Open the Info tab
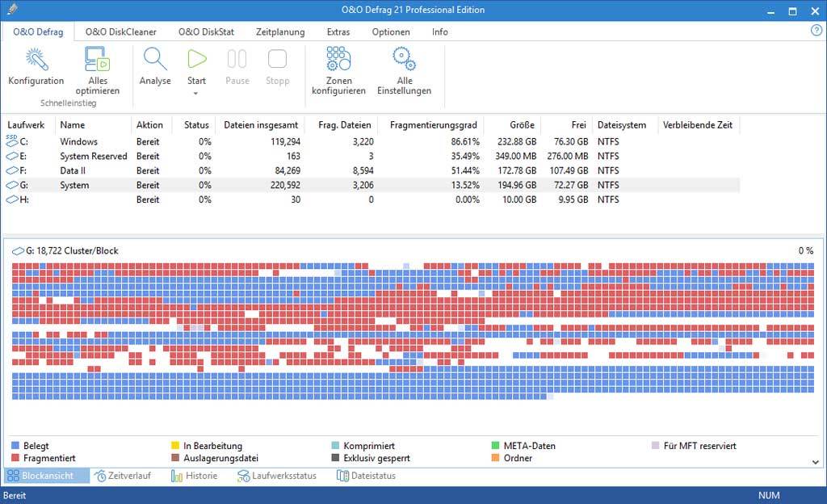The width and height of the screenshot is (827, 504). (x=440, y=31)
